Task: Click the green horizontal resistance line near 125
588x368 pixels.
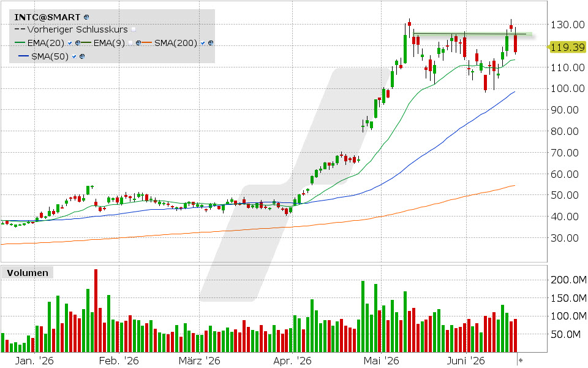Action: pyautogui.click(x=472, y=34)
